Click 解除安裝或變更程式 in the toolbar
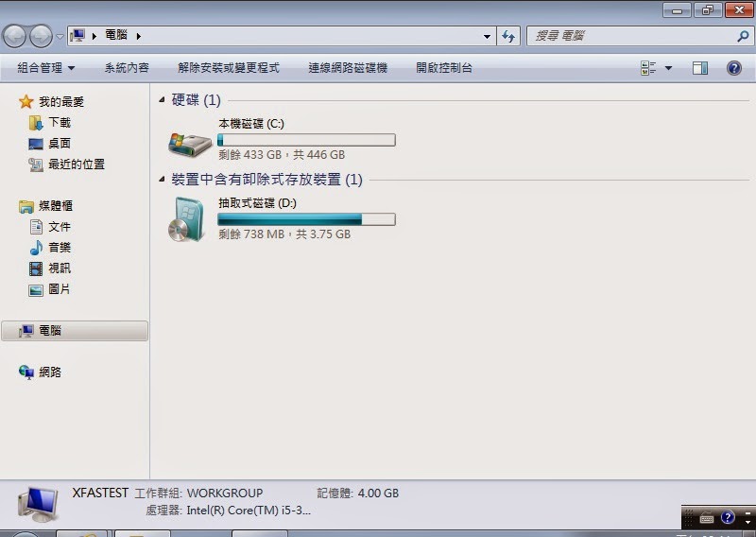The width and height of the screenshot is (756, 537). pos(229,68)
